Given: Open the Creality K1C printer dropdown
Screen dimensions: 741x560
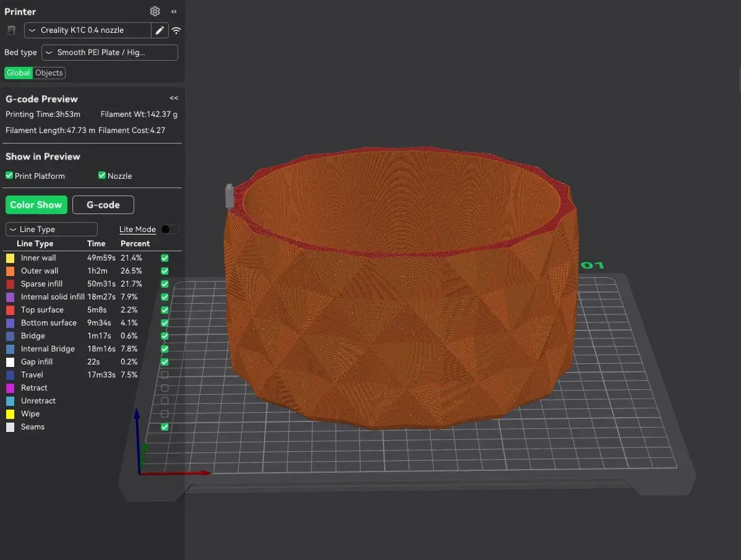Looking at the screenshot, I should 87,30.
